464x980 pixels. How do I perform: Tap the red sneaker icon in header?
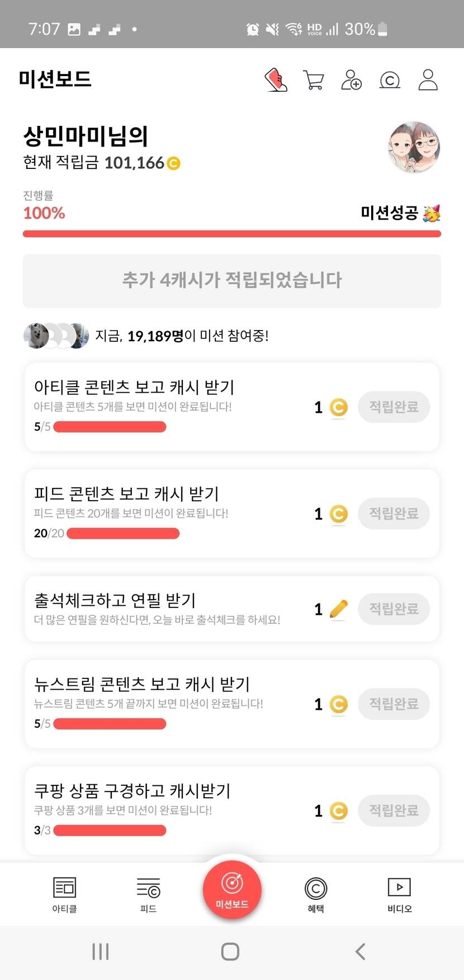click(x=276, y=80)
